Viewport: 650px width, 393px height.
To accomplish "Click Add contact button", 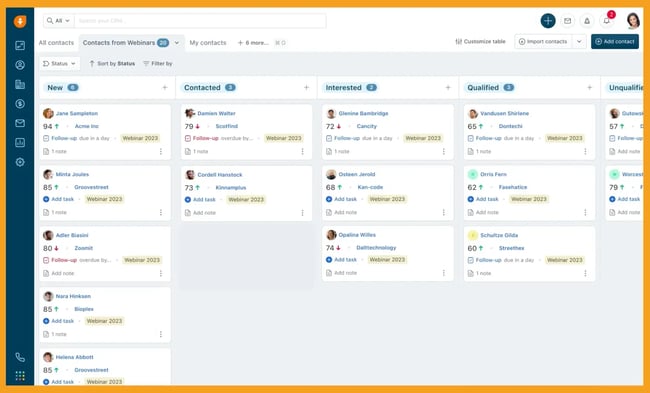I will pos(615,41).
